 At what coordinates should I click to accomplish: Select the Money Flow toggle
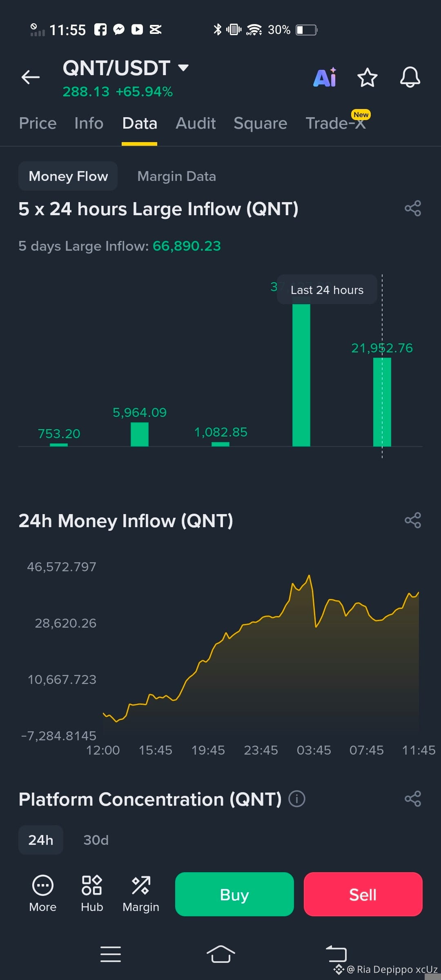tap(68, 176)
